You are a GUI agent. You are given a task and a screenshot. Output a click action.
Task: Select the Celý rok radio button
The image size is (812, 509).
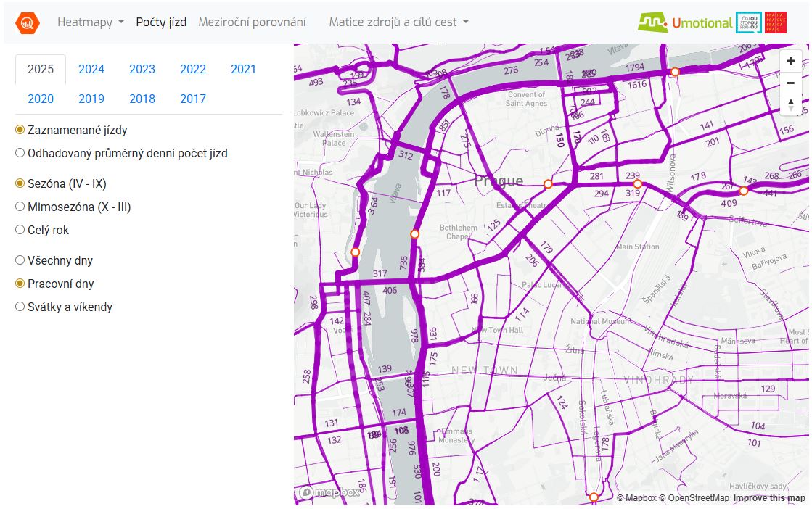(20, 230)
